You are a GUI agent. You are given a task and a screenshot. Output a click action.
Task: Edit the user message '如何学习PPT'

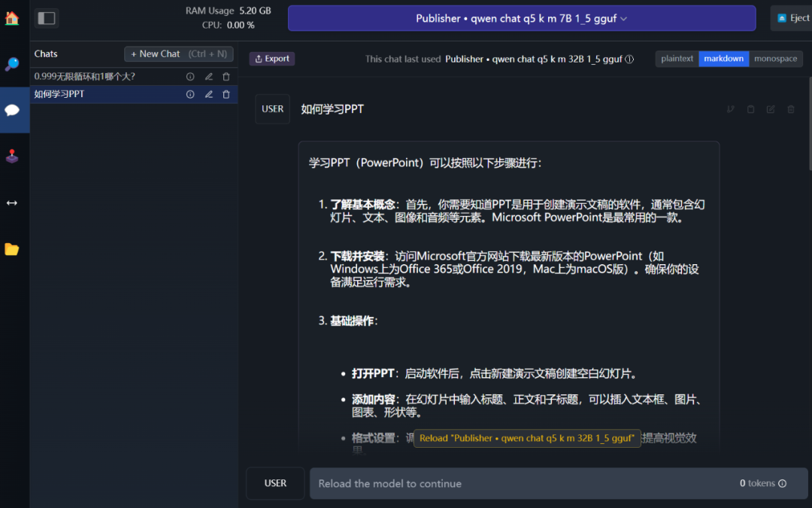[771, 109]
